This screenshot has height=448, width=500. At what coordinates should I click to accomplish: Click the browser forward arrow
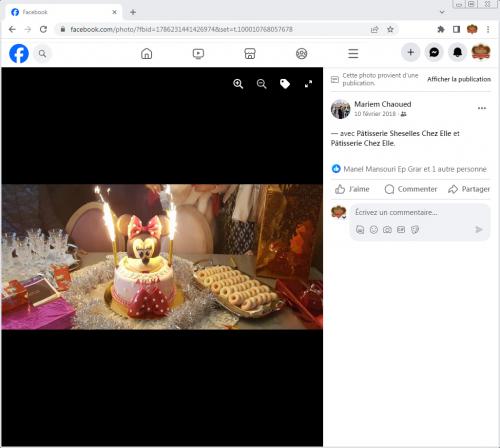pyautogui.click(x=28, y=29)
